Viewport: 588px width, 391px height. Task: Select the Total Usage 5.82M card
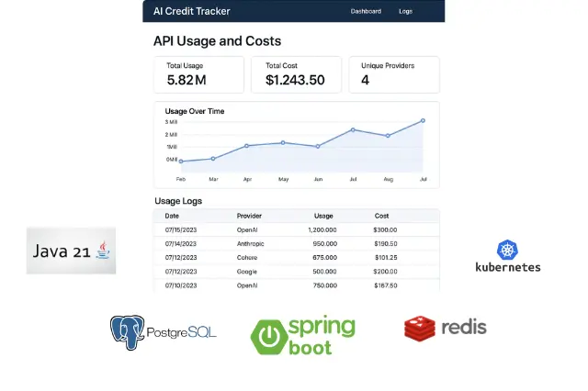point(198,74)
